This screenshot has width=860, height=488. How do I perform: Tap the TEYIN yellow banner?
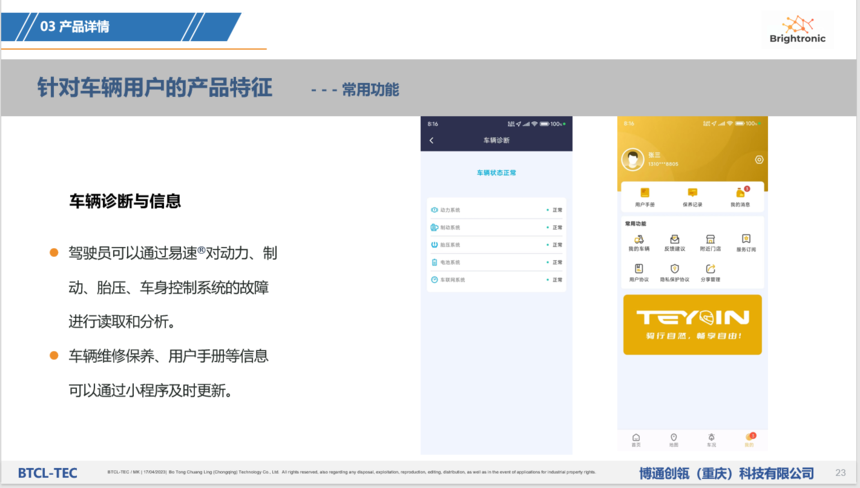click(x=692, y=325)
